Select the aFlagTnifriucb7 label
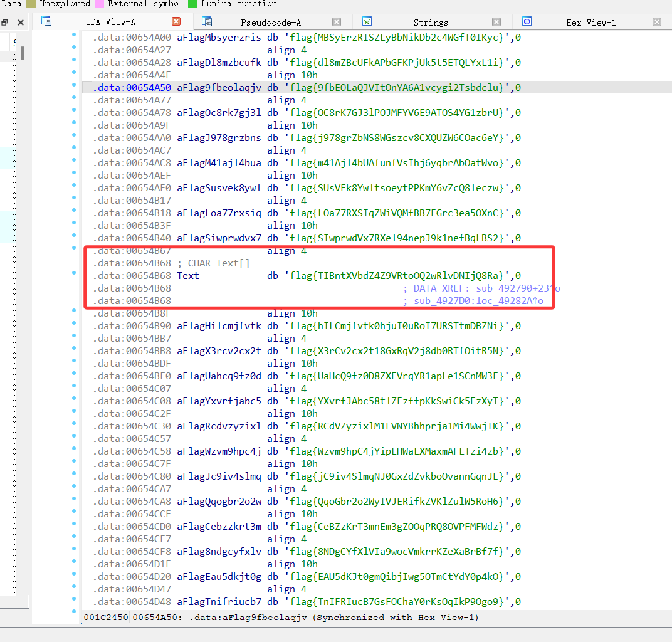Viewport: 672px width, 642px height. coord(219,602)
